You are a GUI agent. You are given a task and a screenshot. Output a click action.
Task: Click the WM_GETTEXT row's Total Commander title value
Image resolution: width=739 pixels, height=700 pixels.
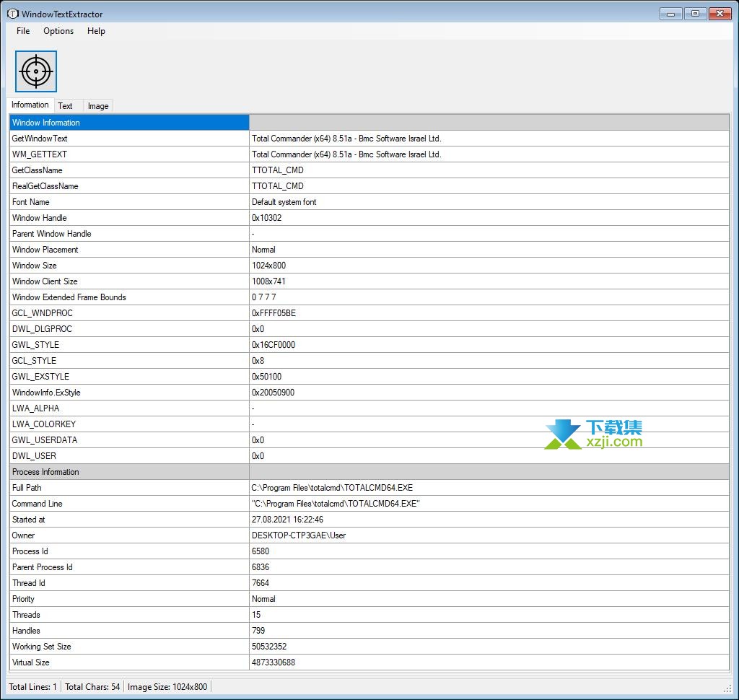346,154
